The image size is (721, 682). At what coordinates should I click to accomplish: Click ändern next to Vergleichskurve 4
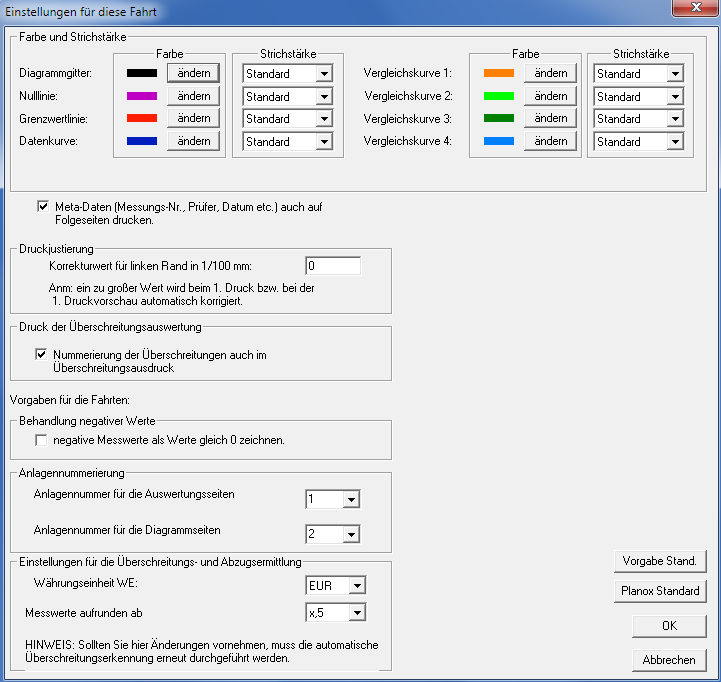pyautogui.click(x=550, y=141)
